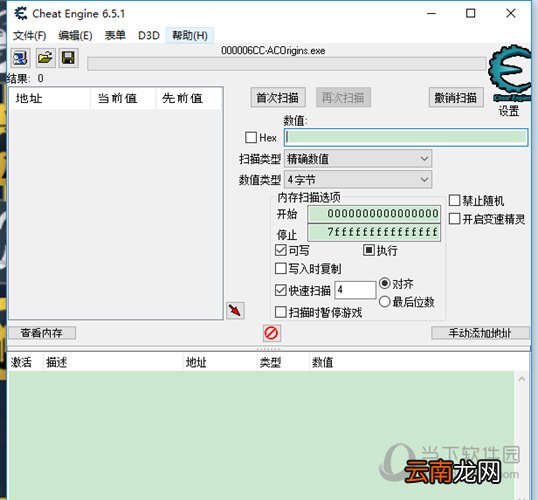Open 设置 settings link
This screenshot has width=538, height=500.
pos(508,111)
